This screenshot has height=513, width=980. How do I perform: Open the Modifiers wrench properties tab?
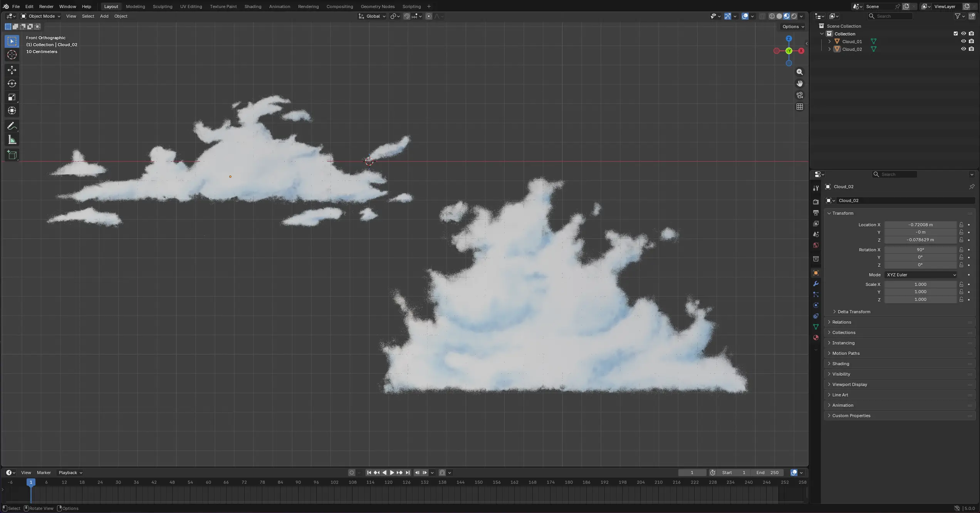tap(816, 284)
